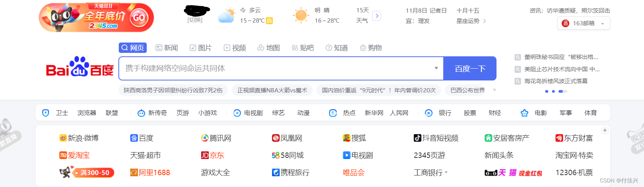
Task: Open the 2345.com Tmall banner GO button
Action: coord(139,17)
